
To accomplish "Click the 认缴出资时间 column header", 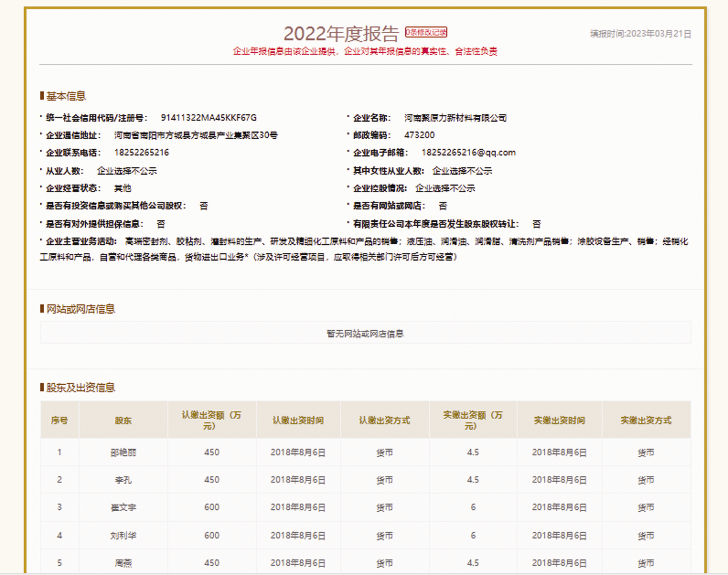I will [x=298, y=420].
